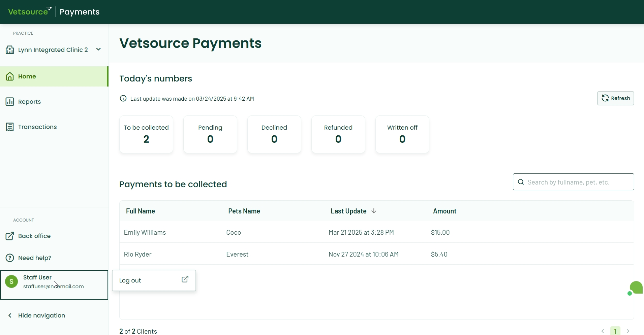
Task: Click the info icon beside last update
Action: click(x=123, y=98)
